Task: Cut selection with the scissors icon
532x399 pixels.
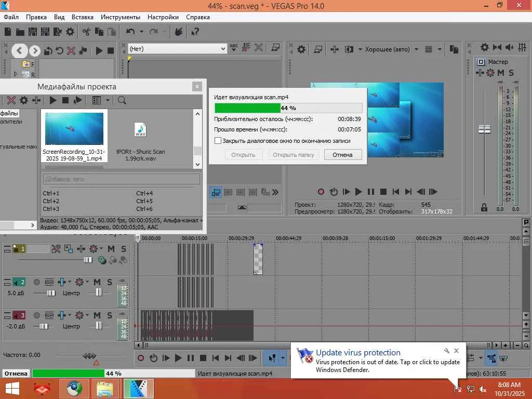Action: coord(87,32)
